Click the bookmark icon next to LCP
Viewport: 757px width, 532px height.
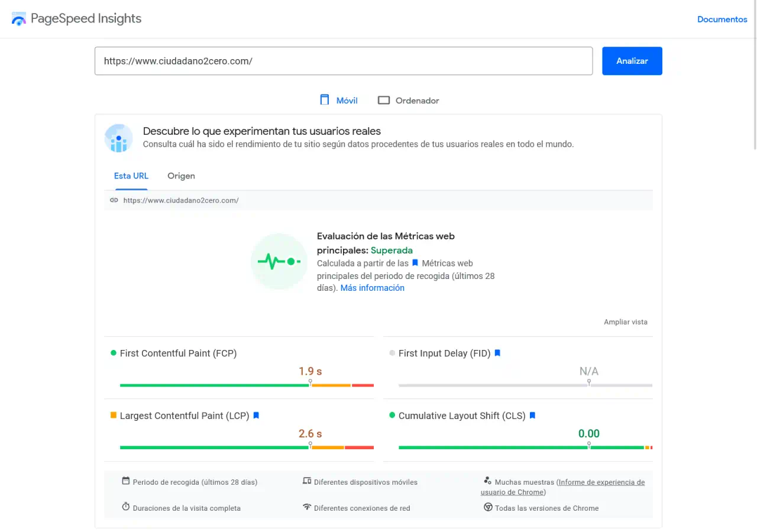coord(256,416)
